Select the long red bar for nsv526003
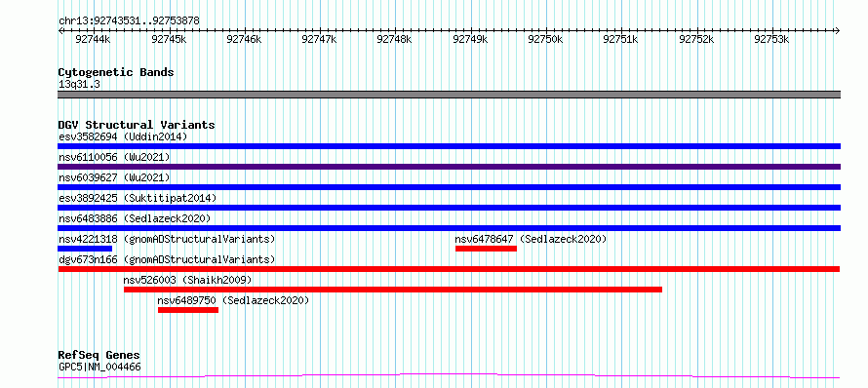The image size is (868, 388). [393, 290]
